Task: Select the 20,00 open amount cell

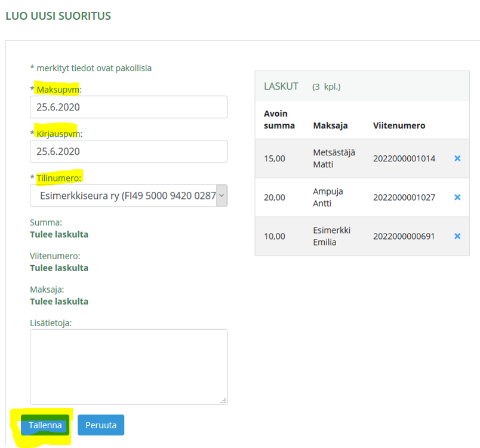Action: 274,198
